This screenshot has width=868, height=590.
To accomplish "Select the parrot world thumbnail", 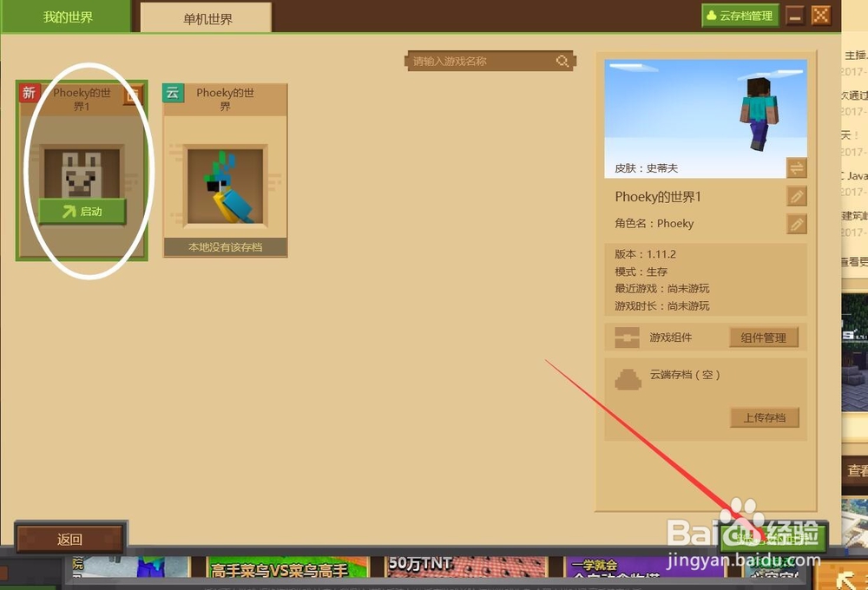I will [x=226, y=187].
